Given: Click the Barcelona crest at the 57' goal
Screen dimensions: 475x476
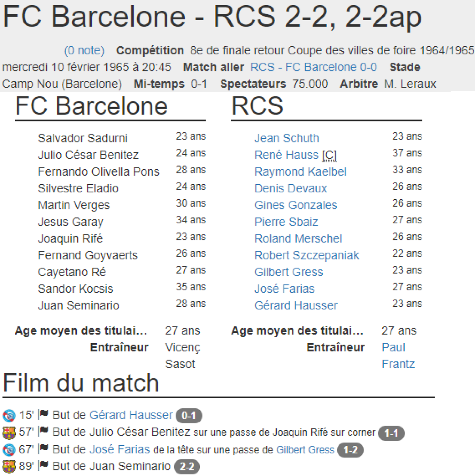Looking at the screenshot, I should click(9, 432).
